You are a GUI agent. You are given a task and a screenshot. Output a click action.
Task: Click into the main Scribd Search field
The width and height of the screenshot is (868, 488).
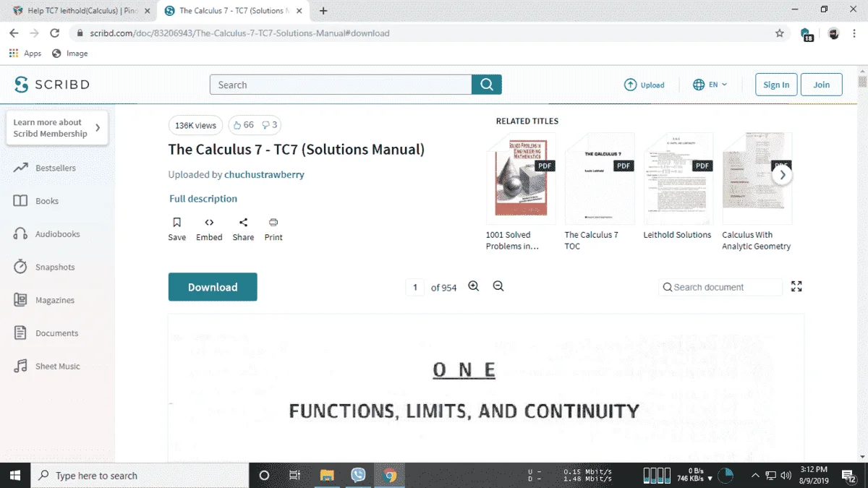click(341, 85)
